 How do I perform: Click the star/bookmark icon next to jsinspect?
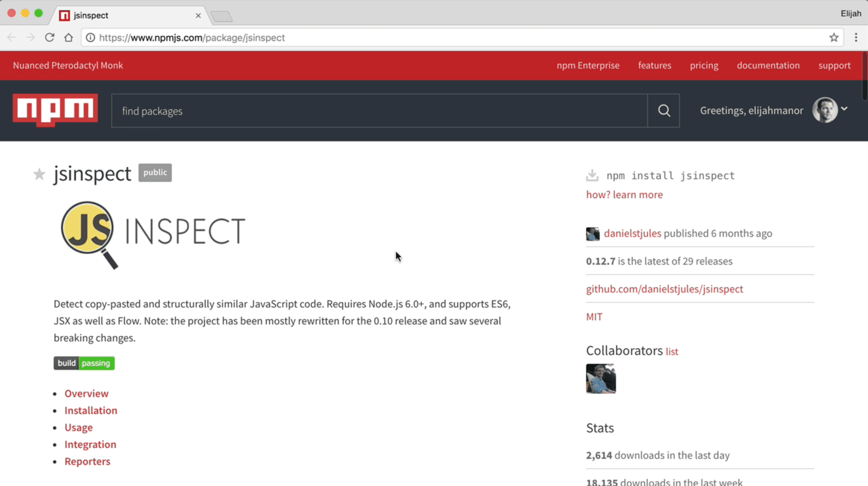pyautogui.click(x=39, y=174)
